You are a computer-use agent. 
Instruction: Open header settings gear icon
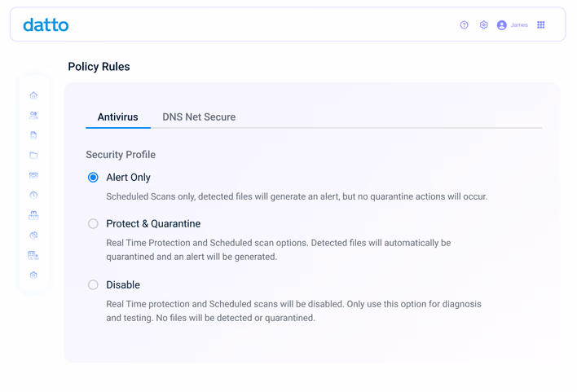tap(483, 25)
